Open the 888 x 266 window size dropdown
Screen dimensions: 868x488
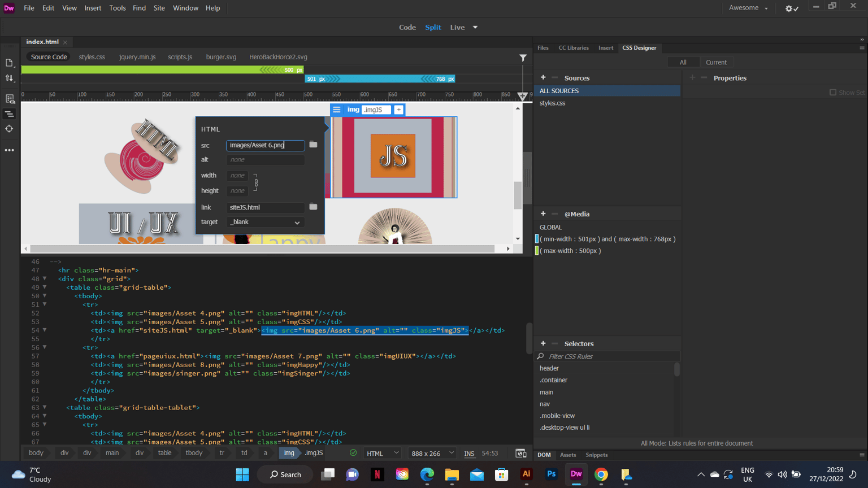click(433, 453)
